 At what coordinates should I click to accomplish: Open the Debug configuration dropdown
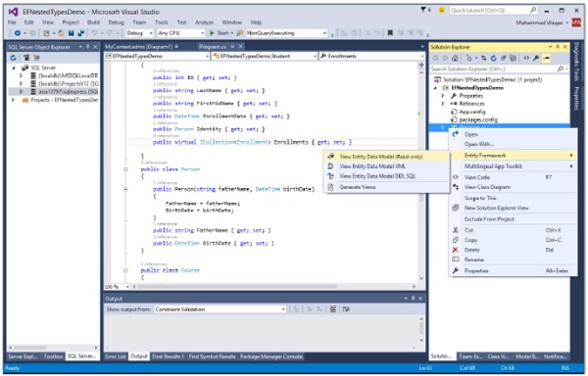[x=139, y=33]
